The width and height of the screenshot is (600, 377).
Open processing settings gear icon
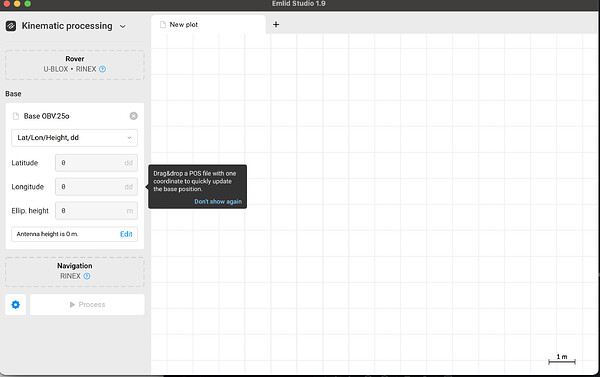pyautogui.click(x=16, y=305)
